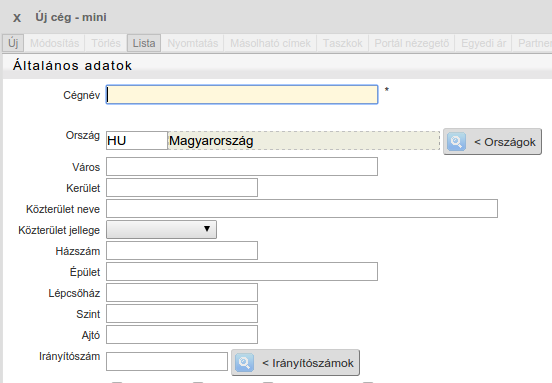Click the Törlés toolbar item
The width and height of the screenshot is (552, 383).
pyautogui.click(x=106, y=43)
